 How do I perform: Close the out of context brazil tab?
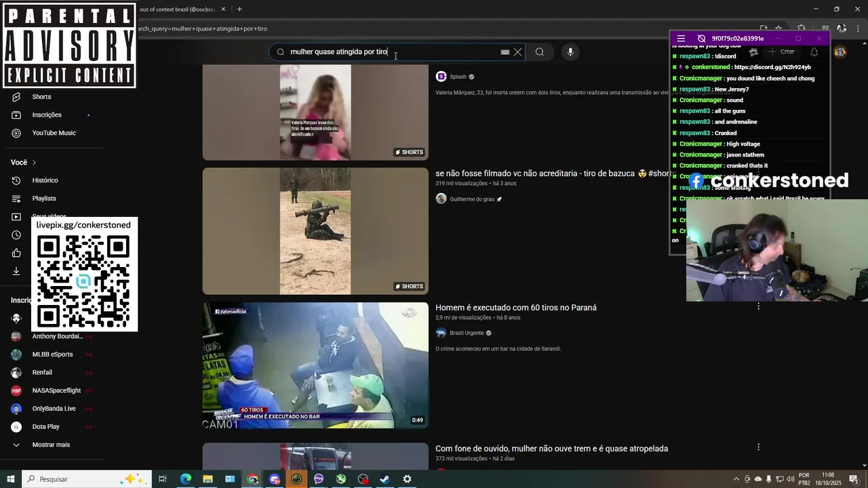click(224, 9)
